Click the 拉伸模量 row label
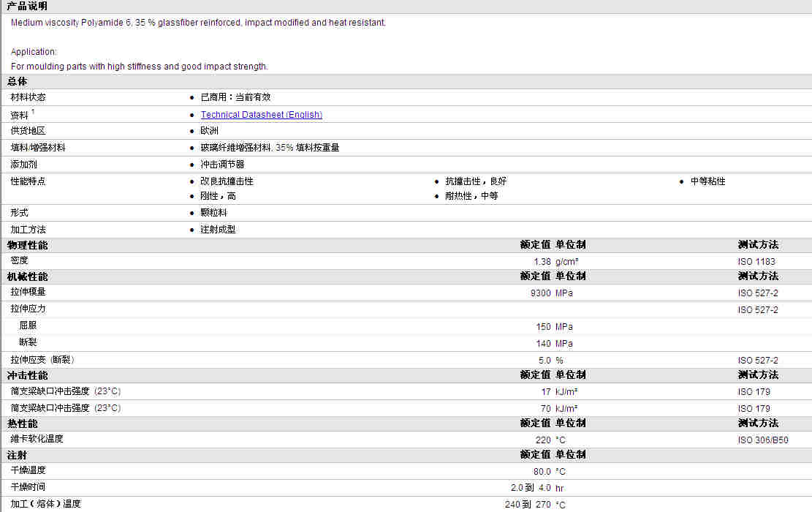Viewport: 812px width, 512px height. click(28, 293)
